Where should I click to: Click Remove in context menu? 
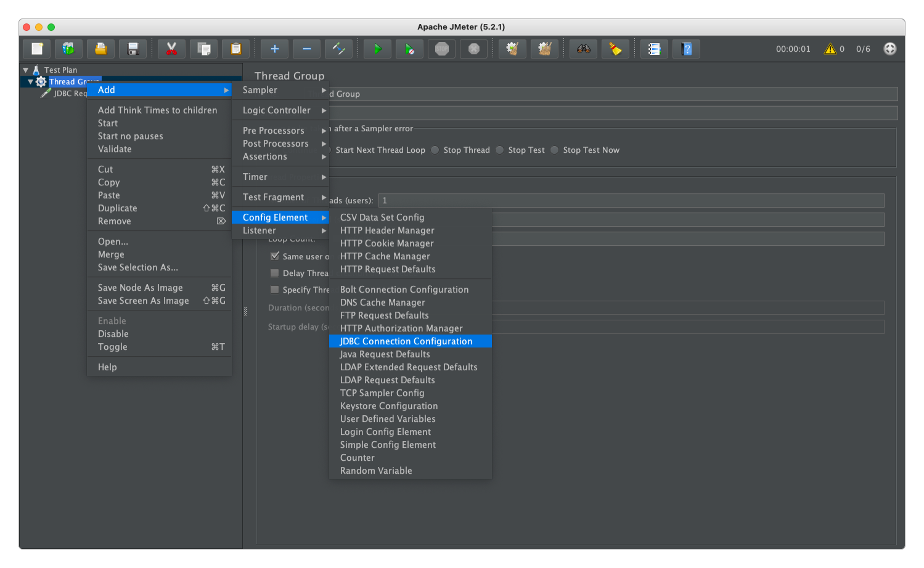pyautogui.click(x=160, y=221)
